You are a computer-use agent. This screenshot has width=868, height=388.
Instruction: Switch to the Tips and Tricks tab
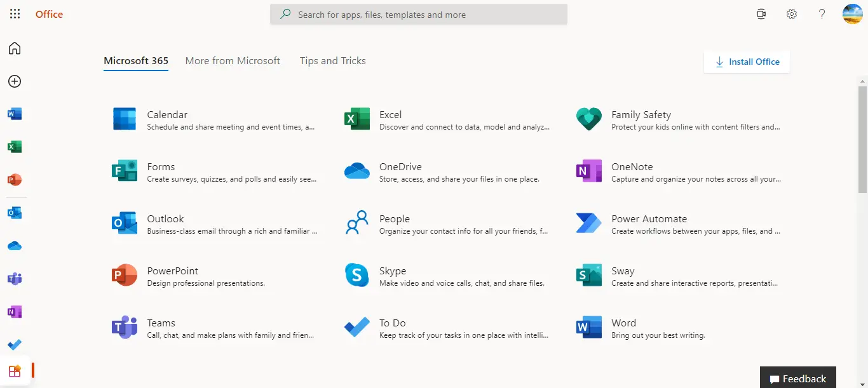click(333, 61)
